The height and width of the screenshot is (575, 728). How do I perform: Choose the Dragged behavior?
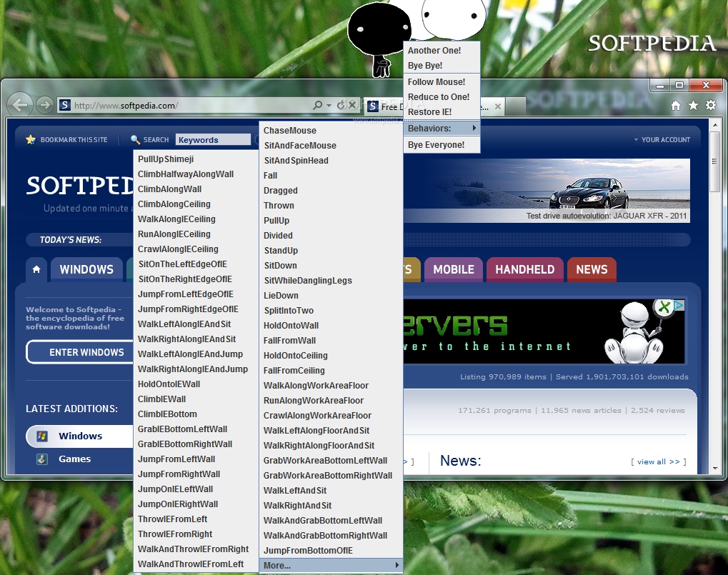pos(331,190)
